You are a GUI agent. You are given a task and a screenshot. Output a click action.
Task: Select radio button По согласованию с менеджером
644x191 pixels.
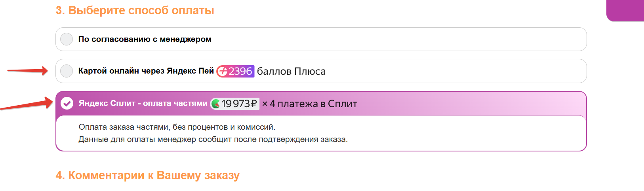[x=67, y=39]
